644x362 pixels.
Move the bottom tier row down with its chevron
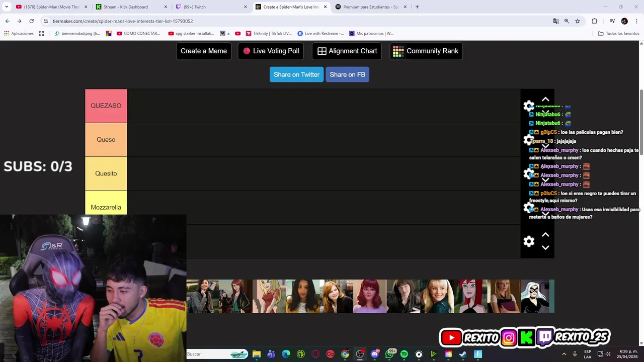coord(545,247)
